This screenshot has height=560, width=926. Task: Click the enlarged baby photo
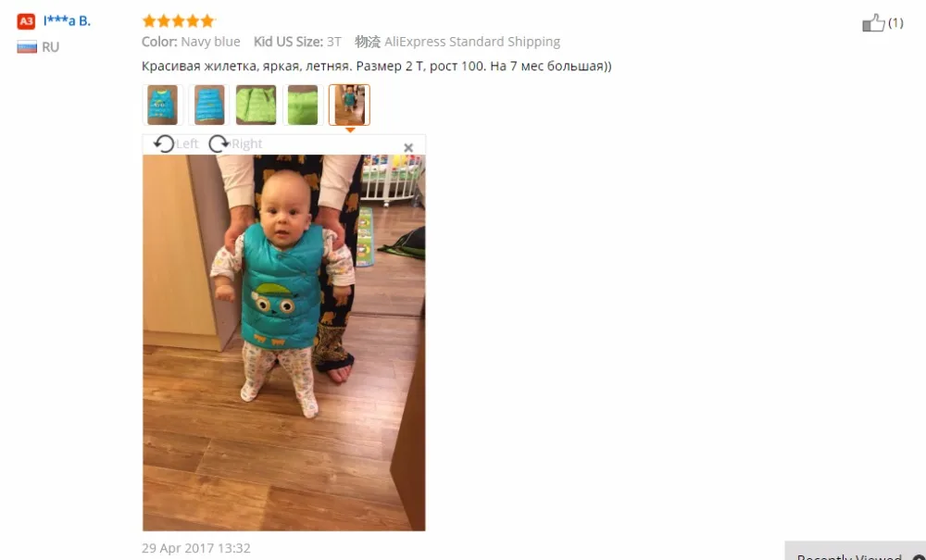coord(284,342)
